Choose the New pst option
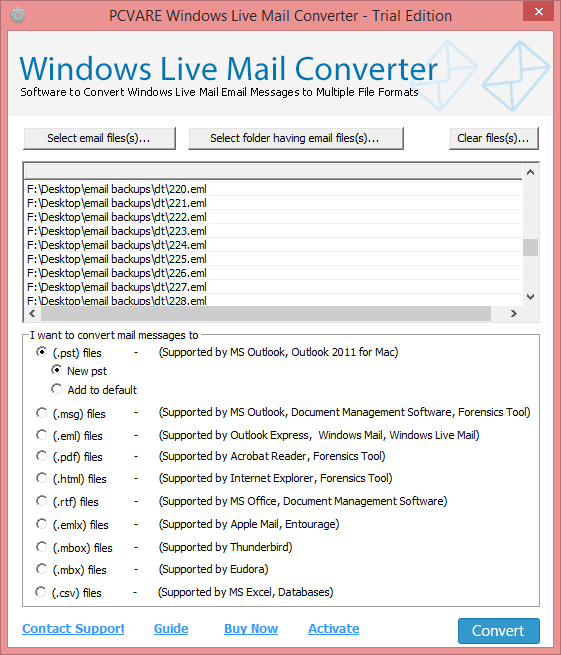 click(56, 370)
